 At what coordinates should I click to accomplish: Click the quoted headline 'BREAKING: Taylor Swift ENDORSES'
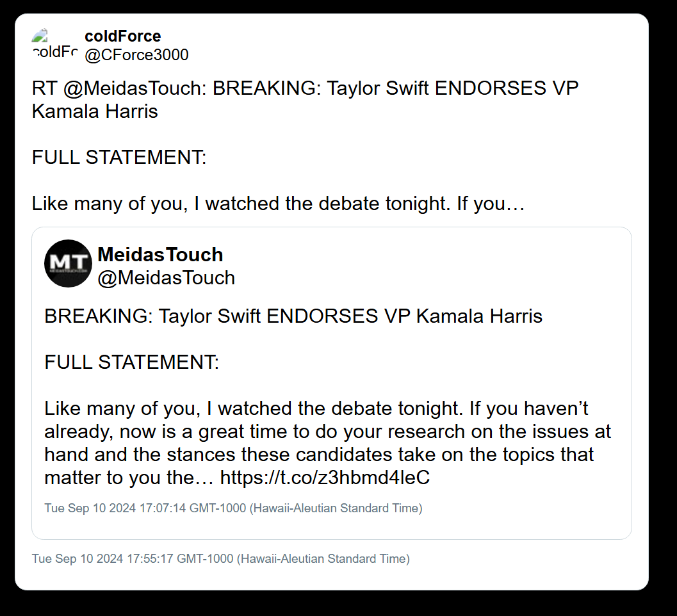pos(211,316)
